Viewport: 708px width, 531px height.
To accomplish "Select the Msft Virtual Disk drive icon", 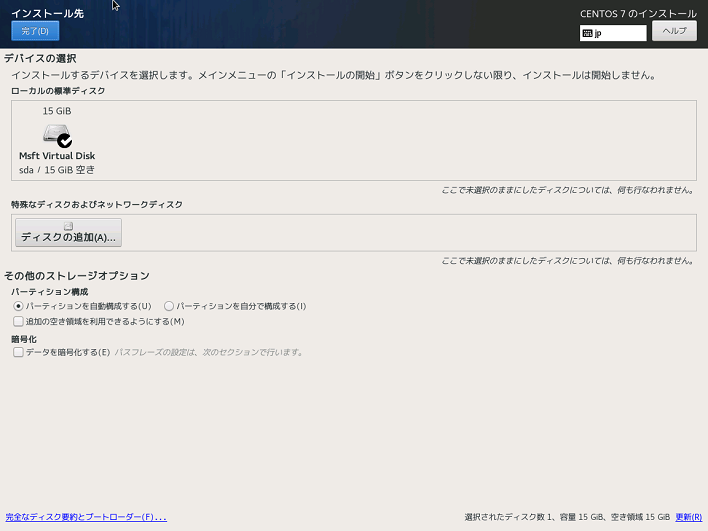I will pos(56,134).
